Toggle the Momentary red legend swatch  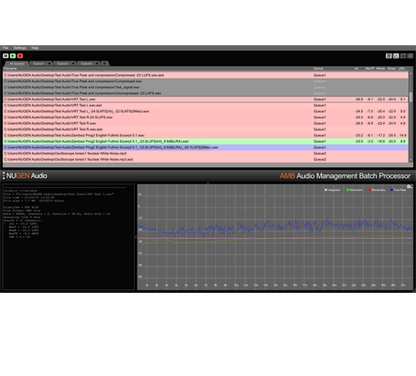370,190
